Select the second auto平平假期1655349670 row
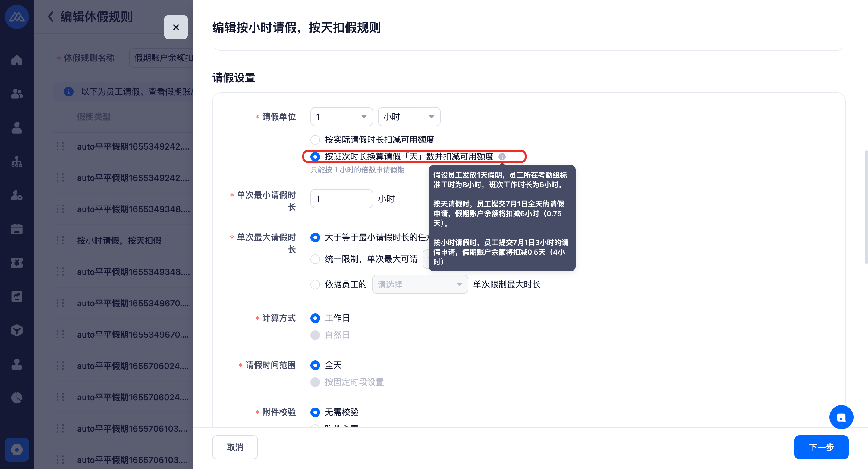Screen dimensions: 868x469 point(123,334)
